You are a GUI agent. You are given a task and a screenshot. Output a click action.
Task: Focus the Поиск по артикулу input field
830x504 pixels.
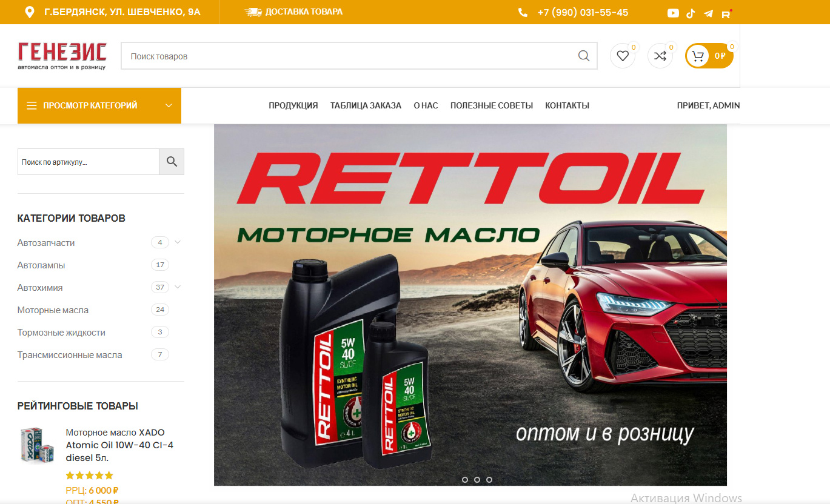pos(89,162)
